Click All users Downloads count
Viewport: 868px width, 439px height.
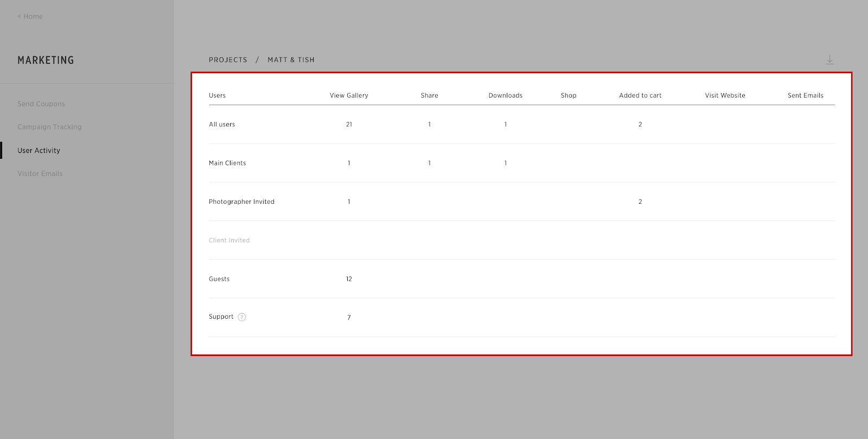(506, 125)
